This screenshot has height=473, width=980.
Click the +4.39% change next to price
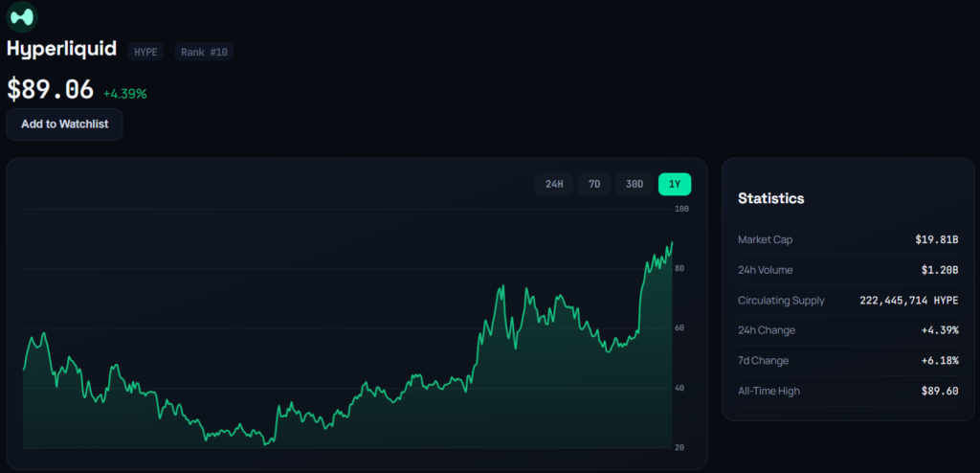click(x=125, y=94)
